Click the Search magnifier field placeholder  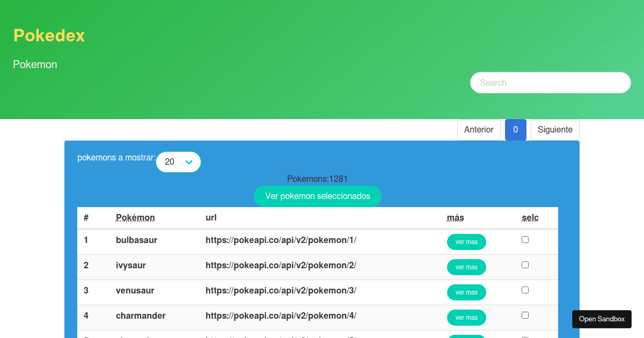pos(550,83)
